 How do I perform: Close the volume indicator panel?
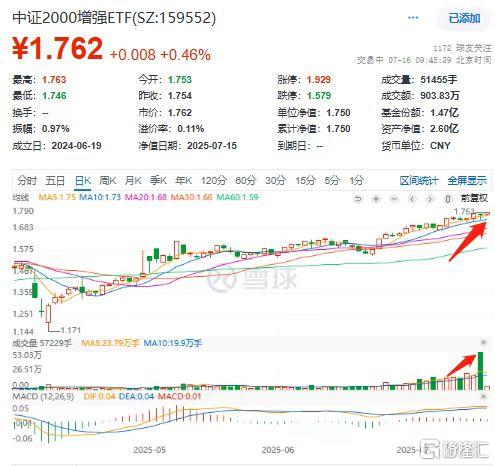point(483,342)
